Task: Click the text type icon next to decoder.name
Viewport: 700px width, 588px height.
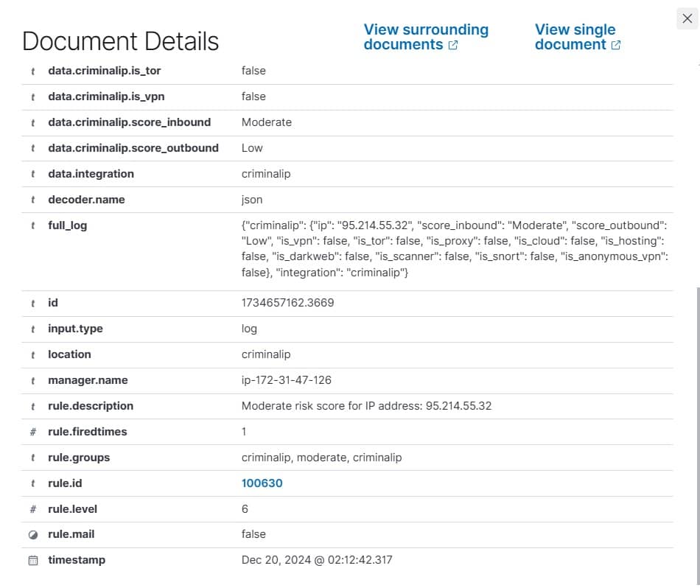Action: tap(32, 200)
